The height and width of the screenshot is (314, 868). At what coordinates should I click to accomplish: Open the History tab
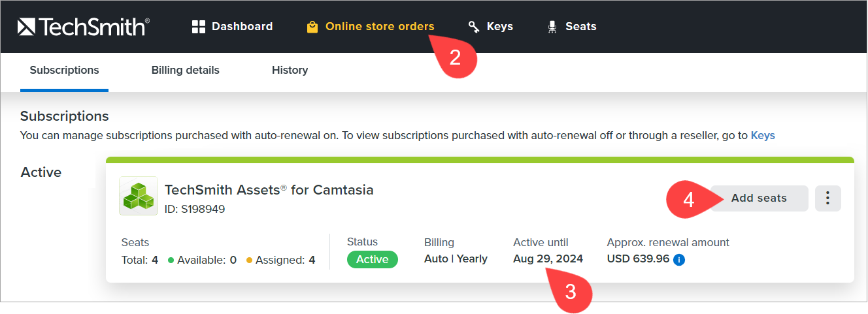pos(290,71)
